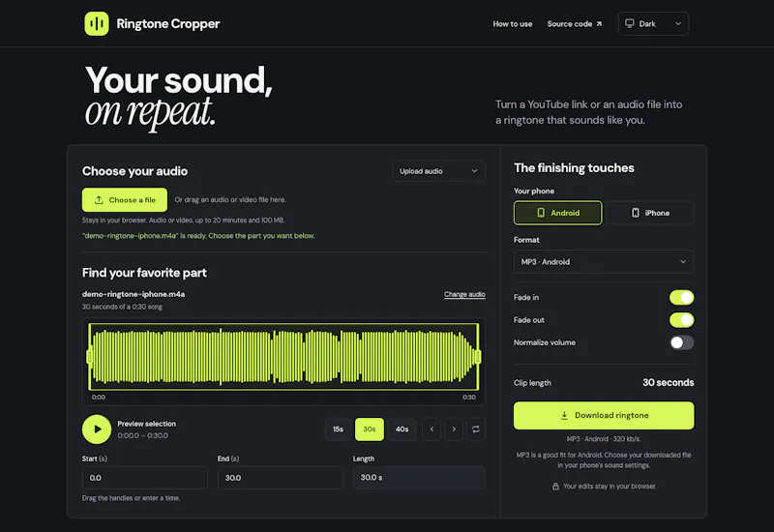The image size is (774, 532).
Task: Play the preview selection
Action: (97, 429)
